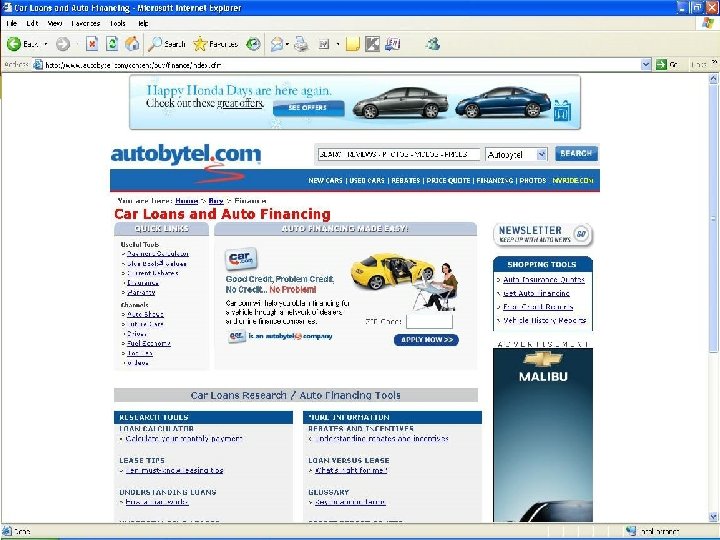The image size is (720, 540).
Task: Click into the site search text field
Action: pyautogui.click(x=399, y=154)
